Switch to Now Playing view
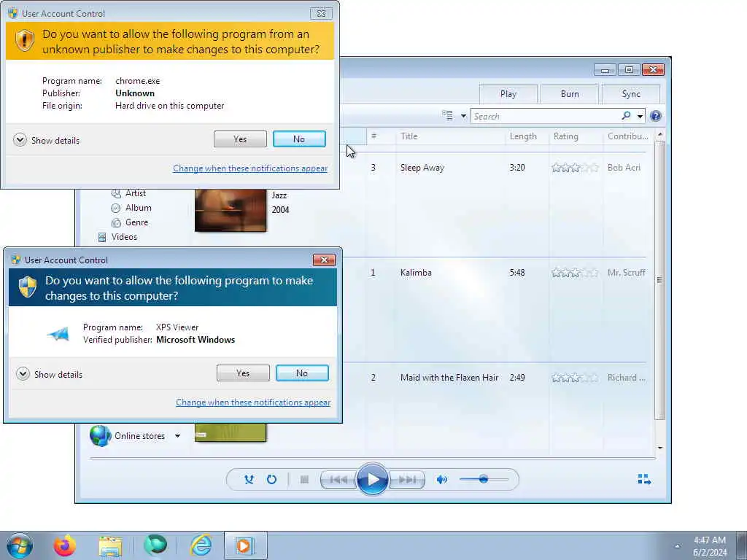The width and height of the screenshot is (747, 560). click(x=644, y=479)
